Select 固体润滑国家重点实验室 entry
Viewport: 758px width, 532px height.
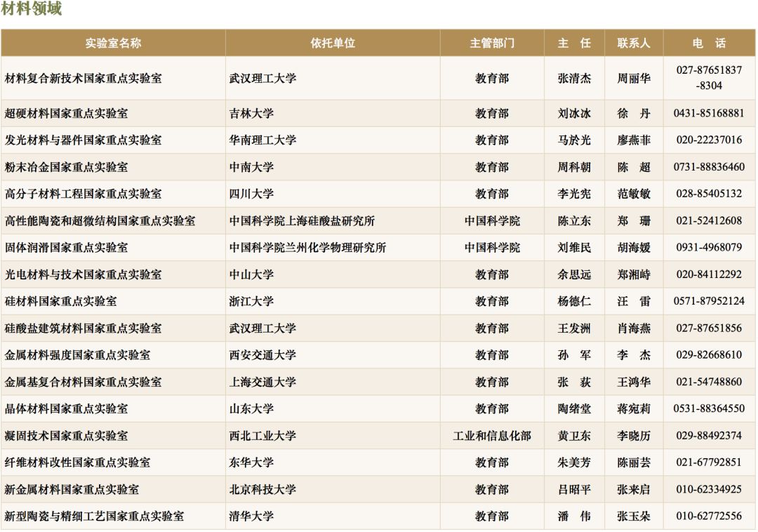click(67, 247)
